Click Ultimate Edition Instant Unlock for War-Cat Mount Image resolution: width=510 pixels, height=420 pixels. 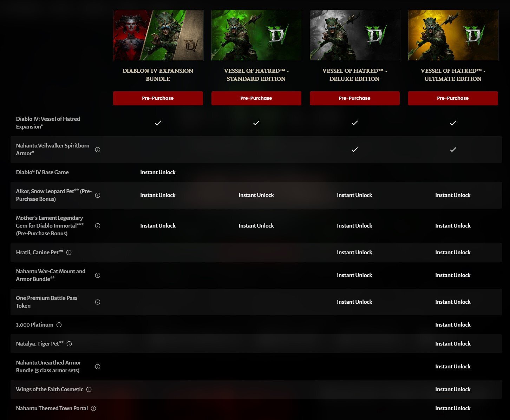[x=453, y=275]
